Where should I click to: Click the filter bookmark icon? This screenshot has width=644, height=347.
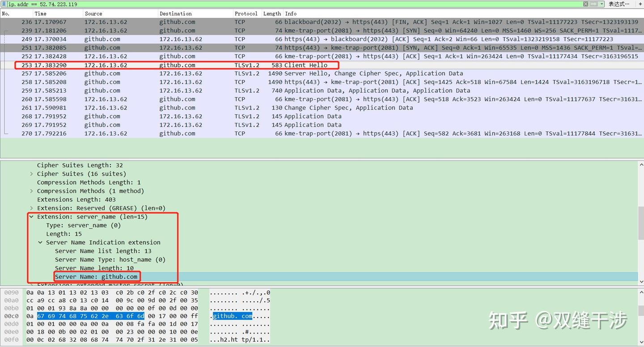pos(4,4)
